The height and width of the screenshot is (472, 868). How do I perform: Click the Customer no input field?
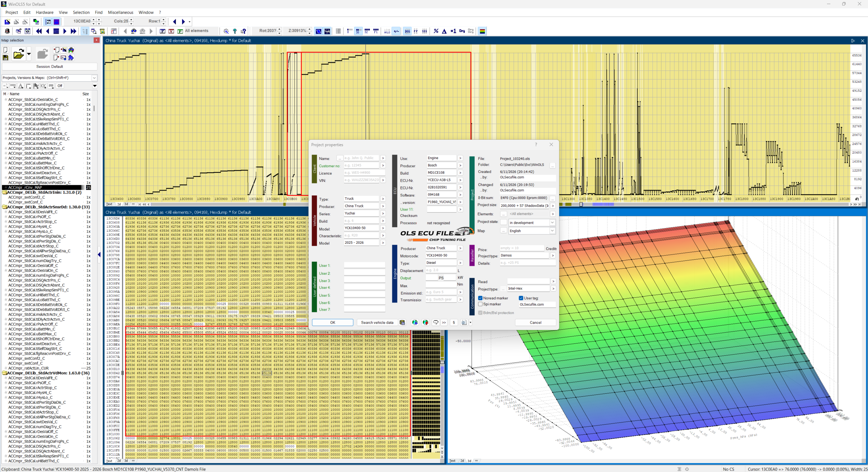click(361, 165)
